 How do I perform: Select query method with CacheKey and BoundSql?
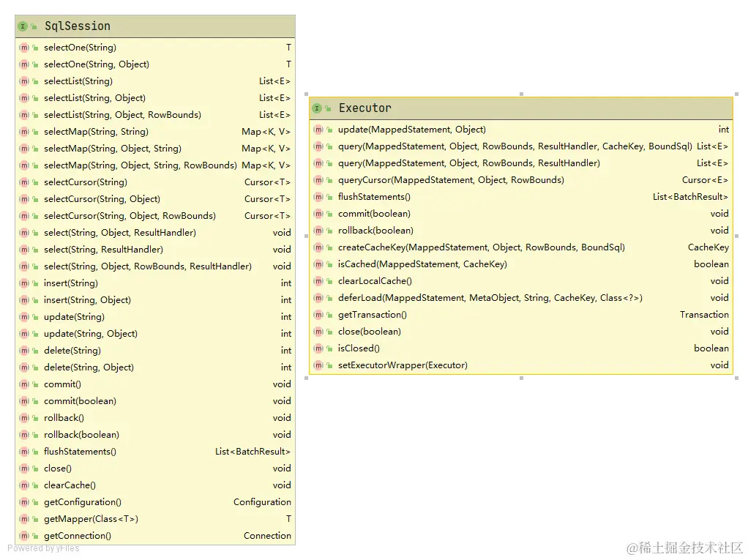click(521, 146)
